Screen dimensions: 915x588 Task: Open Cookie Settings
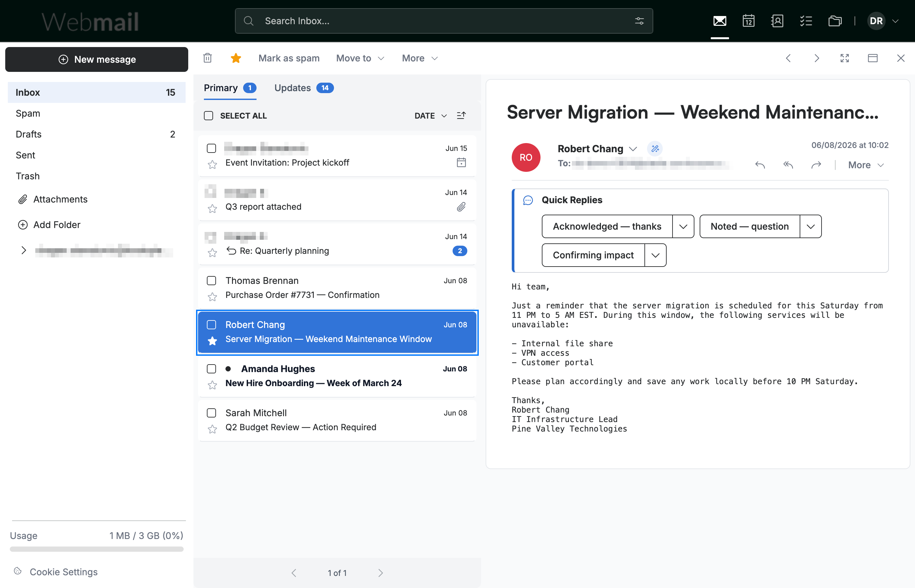pyautogui.click(x=56, y=572)
